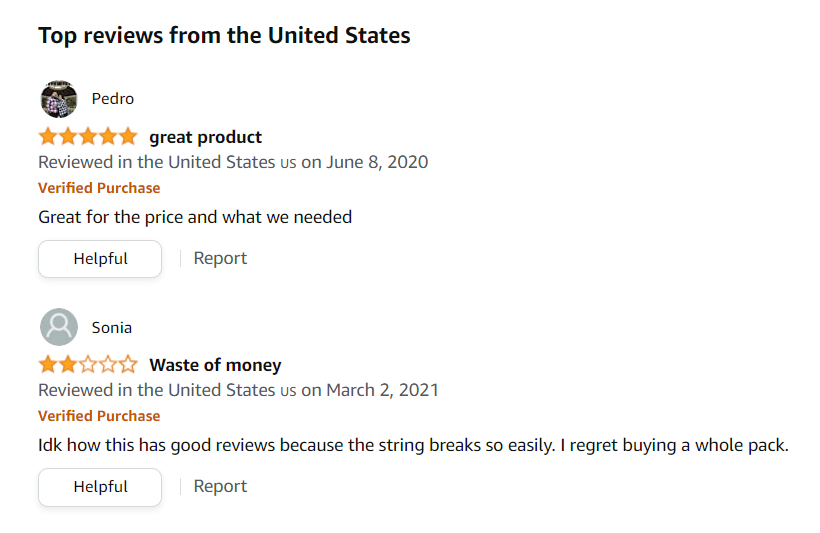
Task: Click the first filled star in Sonia's rating
Action: pyautogui.click(x=48, y=365)
